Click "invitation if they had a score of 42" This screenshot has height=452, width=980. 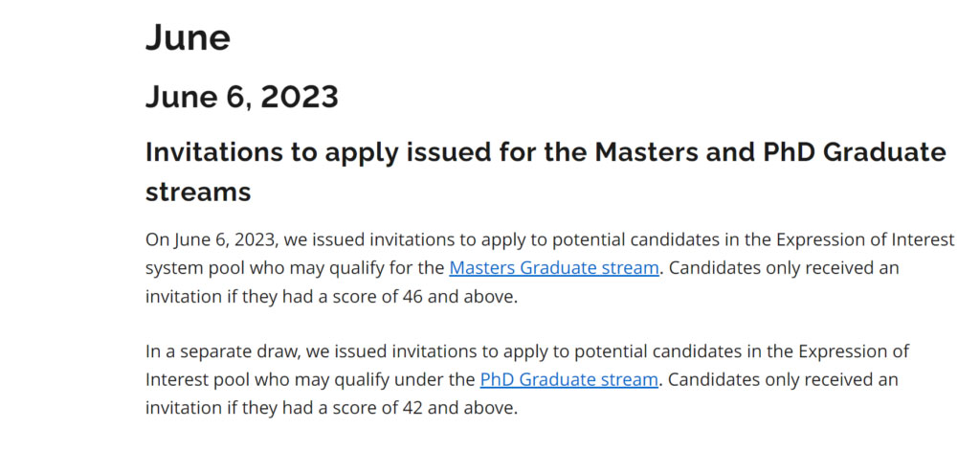(284, 408)
